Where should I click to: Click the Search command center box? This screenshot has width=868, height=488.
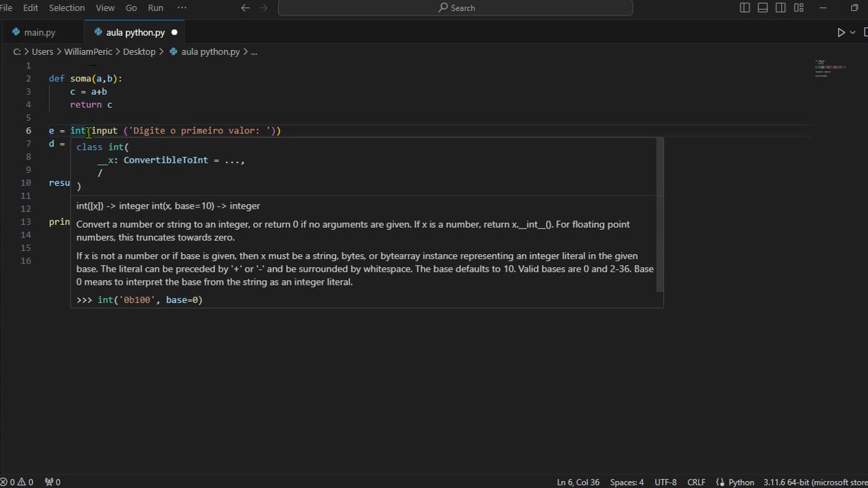(456, 8)
